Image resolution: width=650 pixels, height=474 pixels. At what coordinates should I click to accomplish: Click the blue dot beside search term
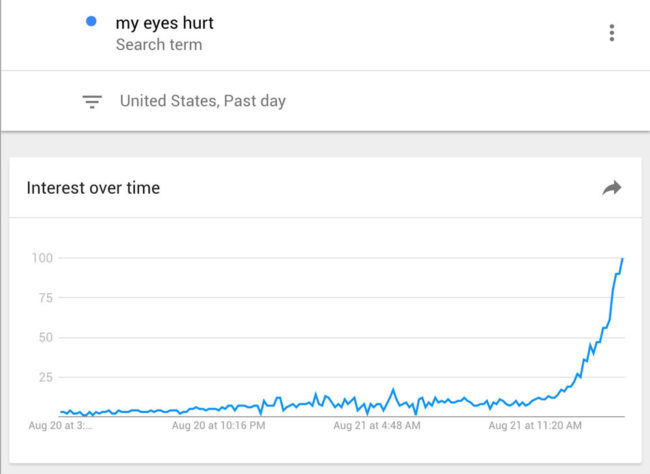[x=91, y=21]
